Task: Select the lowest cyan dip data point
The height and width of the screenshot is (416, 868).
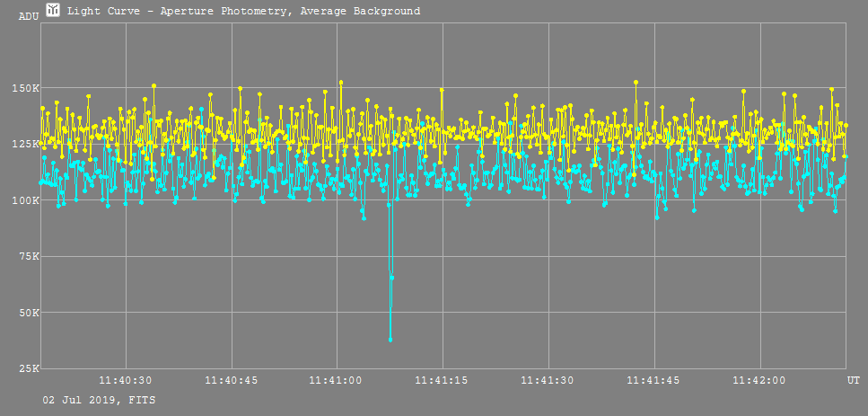Action: (390, 340)
